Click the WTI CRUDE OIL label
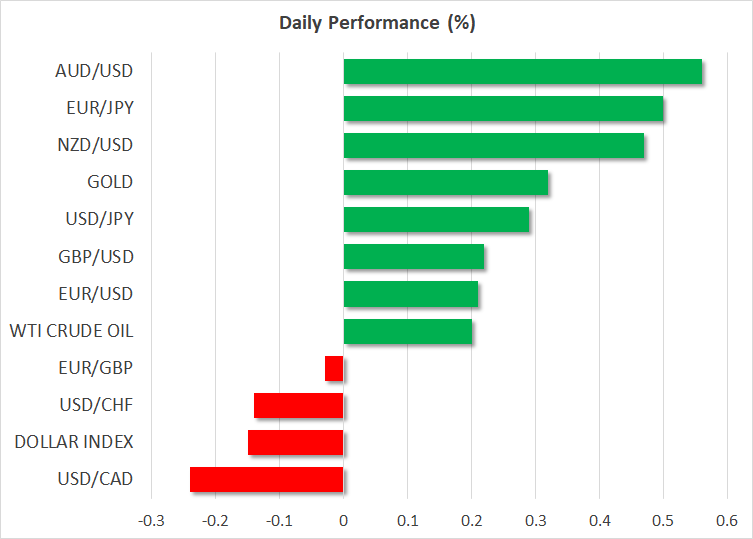 (71, 331)
